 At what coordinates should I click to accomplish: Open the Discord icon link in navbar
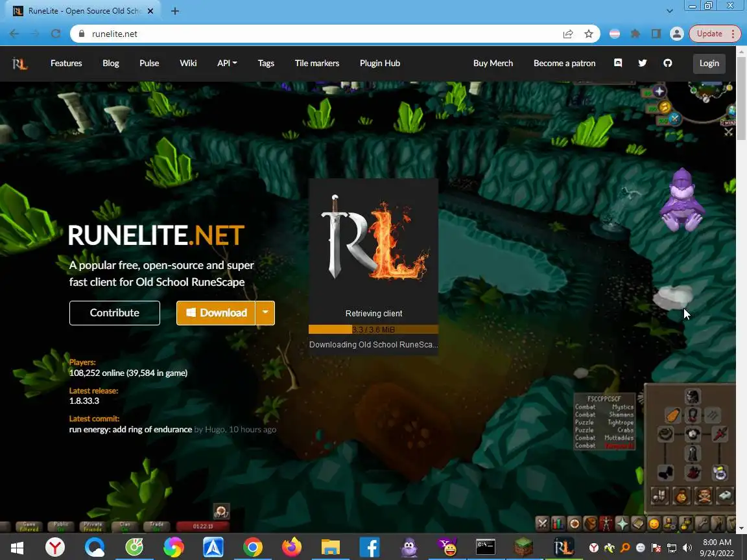point(618,63)
